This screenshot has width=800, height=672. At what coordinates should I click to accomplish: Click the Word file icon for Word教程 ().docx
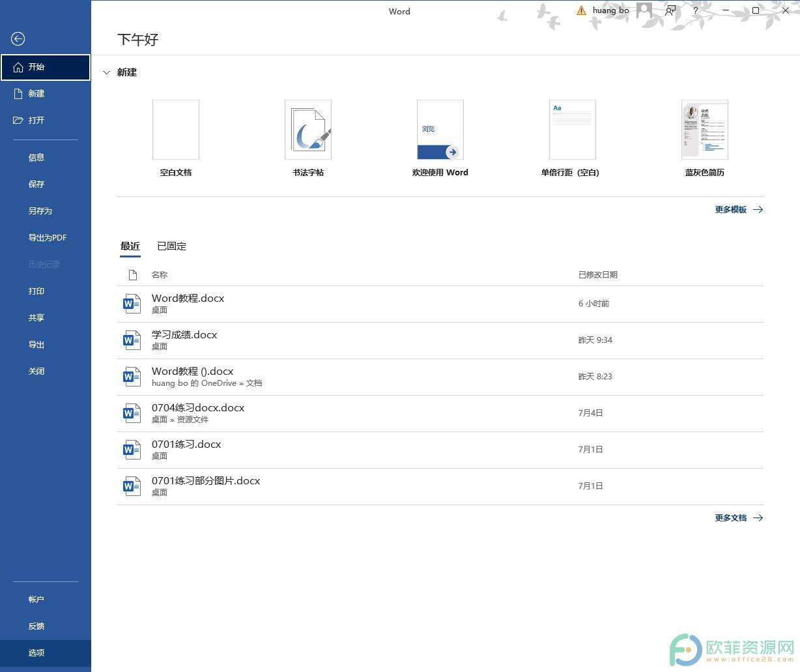click(132, 377)
